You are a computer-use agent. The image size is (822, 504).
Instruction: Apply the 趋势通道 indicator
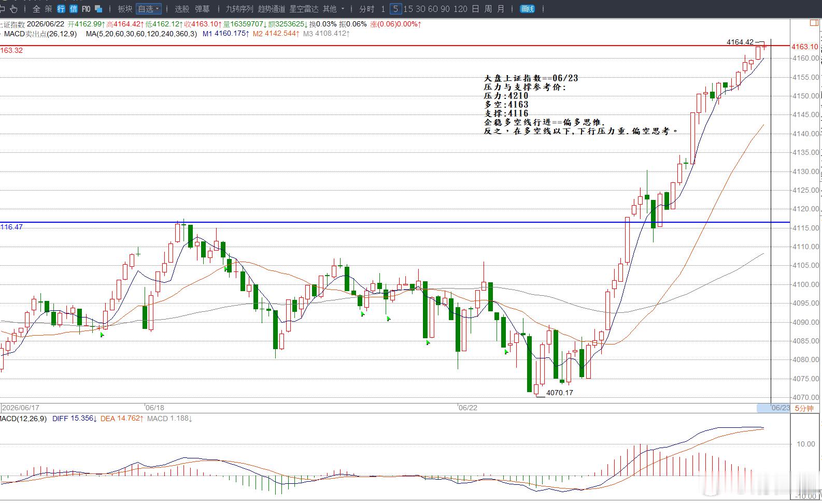272,9
